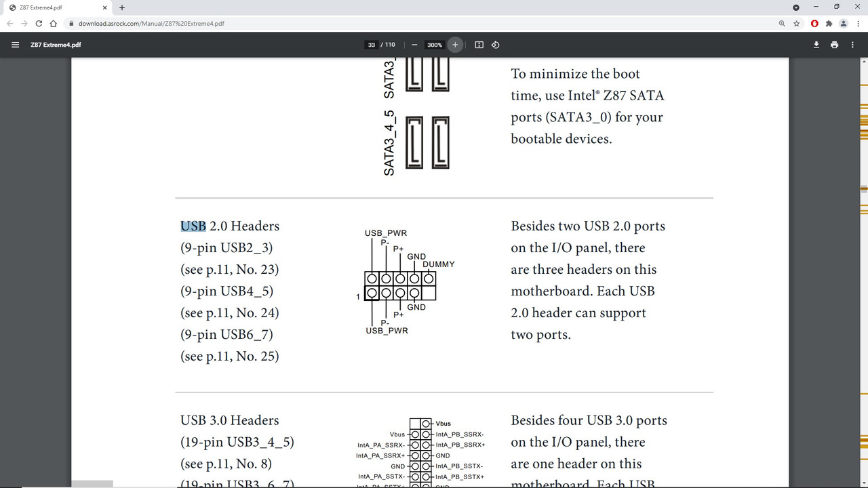Click the address bar URL

151,23
